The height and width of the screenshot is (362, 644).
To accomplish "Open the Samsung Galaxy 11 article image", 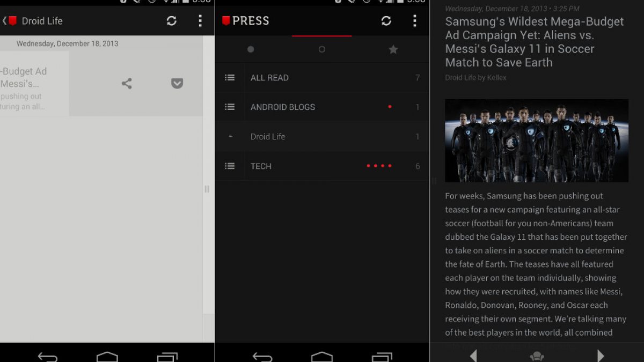I will [537, 141].
